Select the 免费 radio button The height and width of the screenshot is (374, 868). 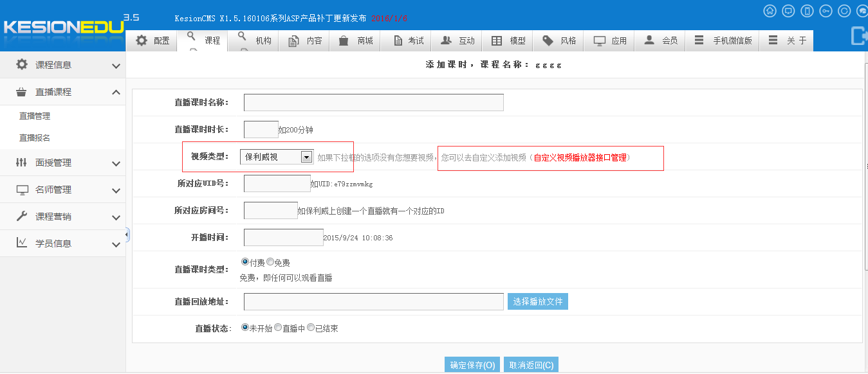coord(270,262)
